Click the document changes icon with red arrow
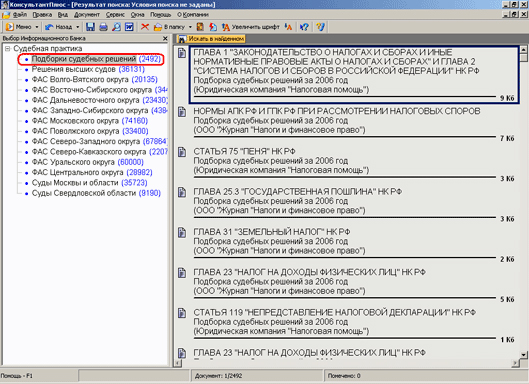This screenshot has width=529, height=384. [213, 27]
